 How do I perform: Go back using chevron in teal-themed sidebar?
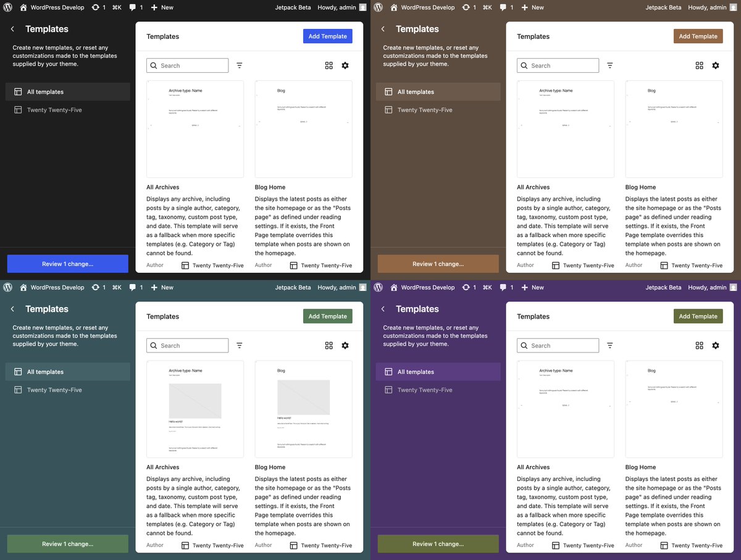tap(12, 309)
